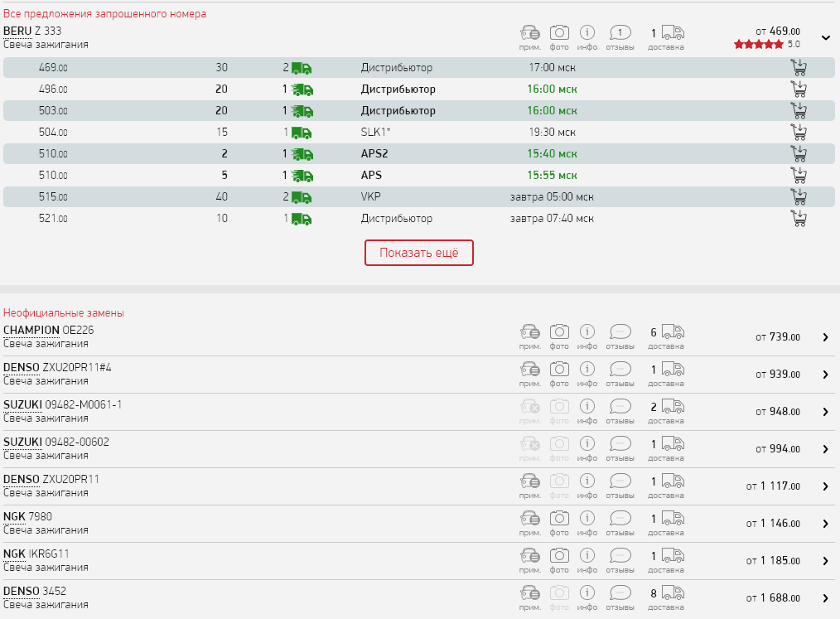The height and width of the screenshot is (619, 840).
Task: Open the BERU brand link
Action: pyautogui.click(x=17, y=31)
